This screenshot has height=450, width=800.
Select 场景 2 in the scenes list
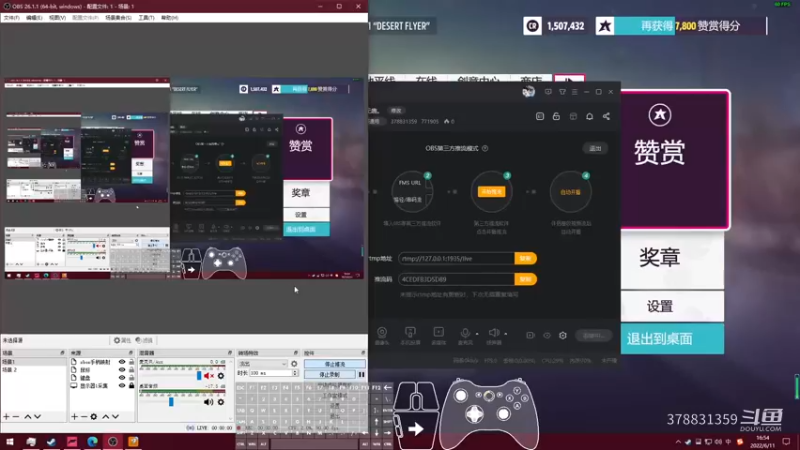coord(33,369)
